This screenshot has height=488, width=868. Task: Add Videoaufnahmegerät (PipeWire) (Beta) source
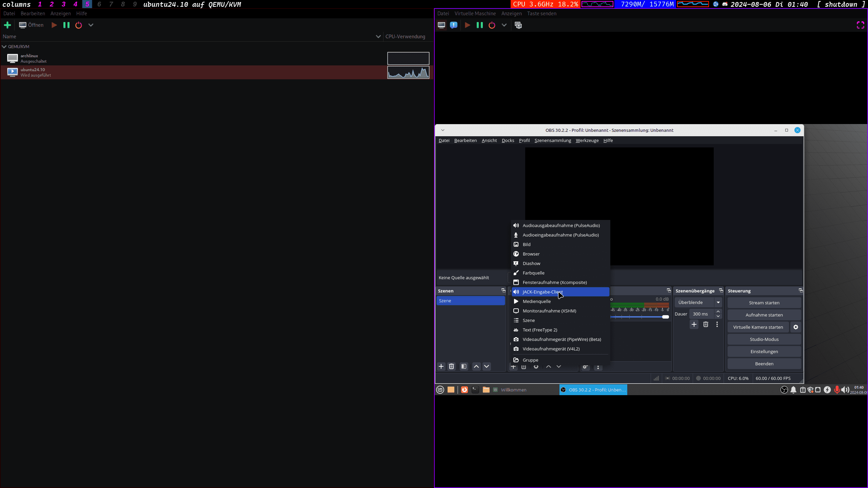[560, 339]
